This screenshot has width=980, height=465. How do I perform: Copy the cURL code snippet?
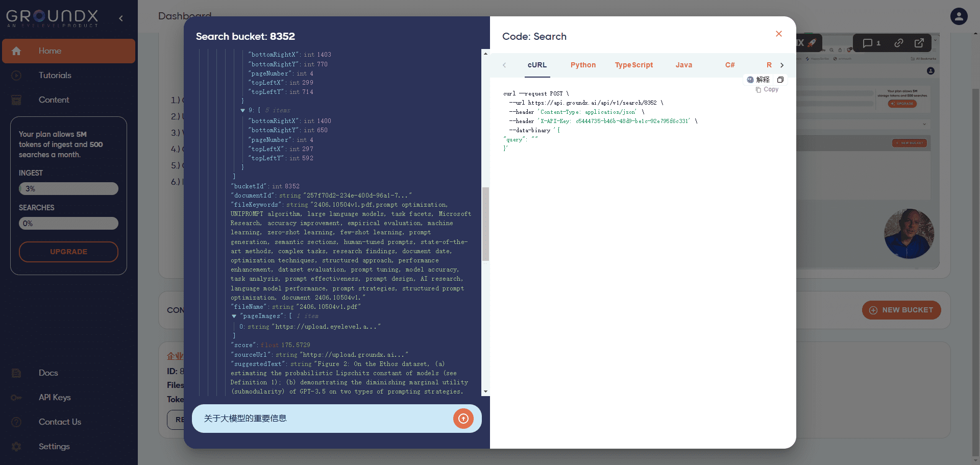[x=767, y=89]
